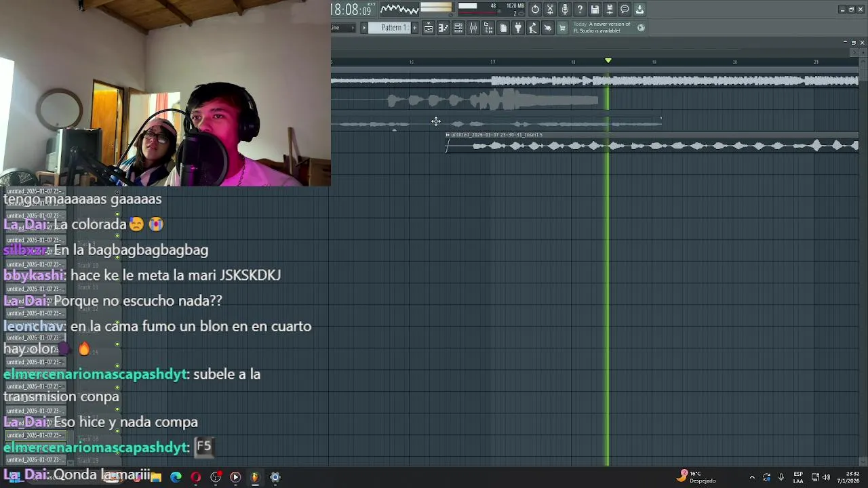Screen dimensions: 868x488
Task: Save the project with the floppy disk icon
Action: 595,9
